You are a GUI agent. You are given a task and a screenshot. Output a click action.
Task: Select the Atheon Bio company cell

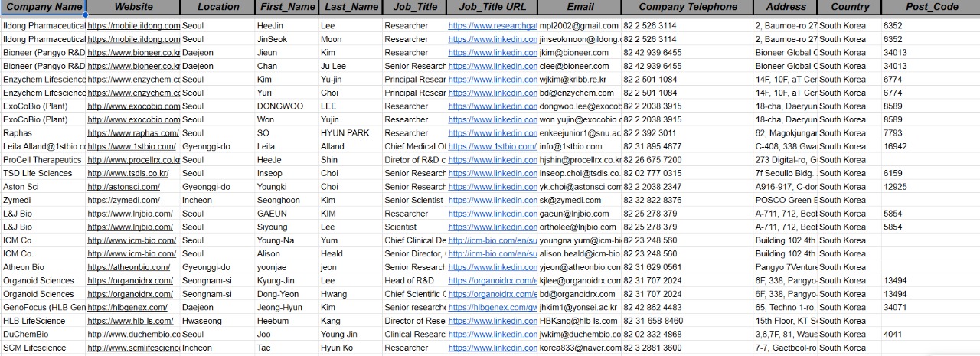click(44, 267)
